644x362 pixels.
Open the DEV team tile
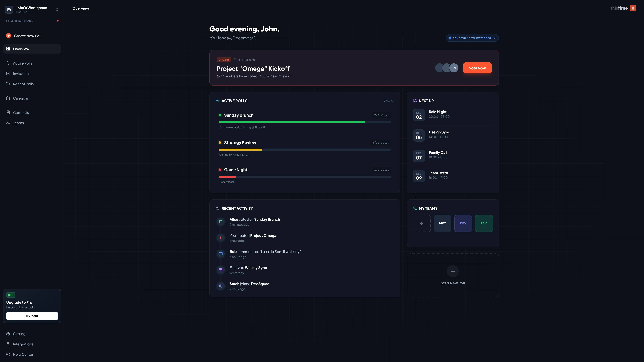(x=463, y=223)
